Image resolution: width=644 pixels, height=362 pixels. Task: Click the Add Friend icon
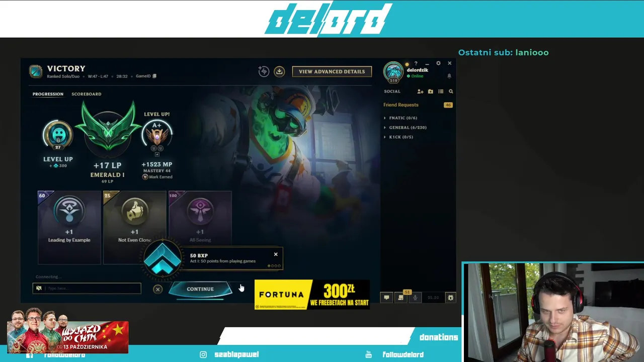pos(420,92)
